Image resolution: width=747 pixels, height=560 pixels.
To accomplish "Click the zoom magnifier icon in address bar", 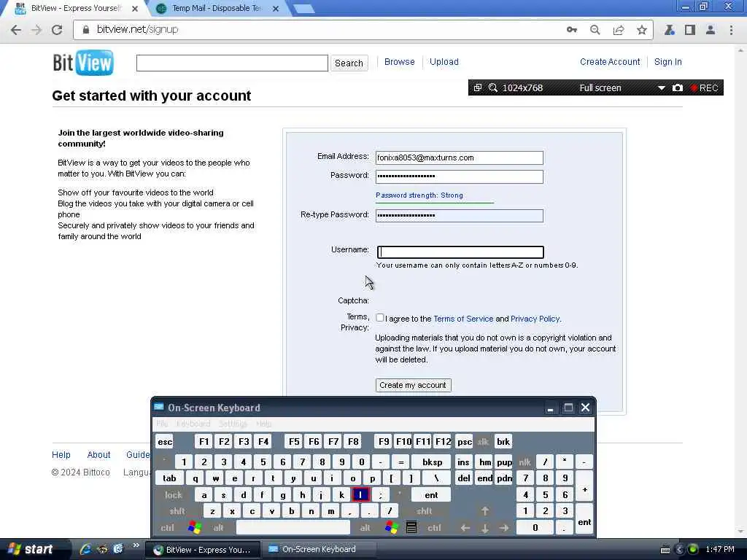I will (x=595, y=29).
